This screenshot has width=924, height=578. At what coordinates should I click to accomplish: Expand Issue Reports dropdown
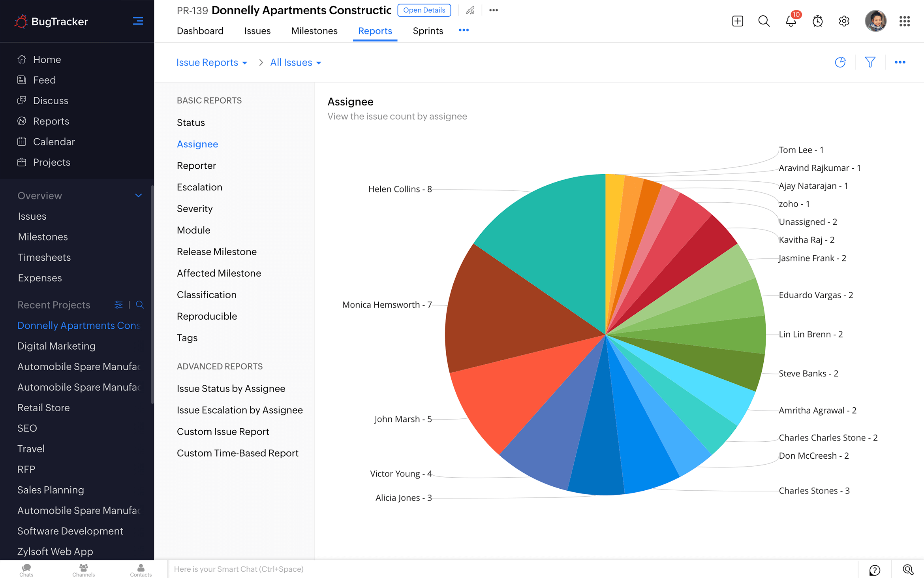point(212,62)
